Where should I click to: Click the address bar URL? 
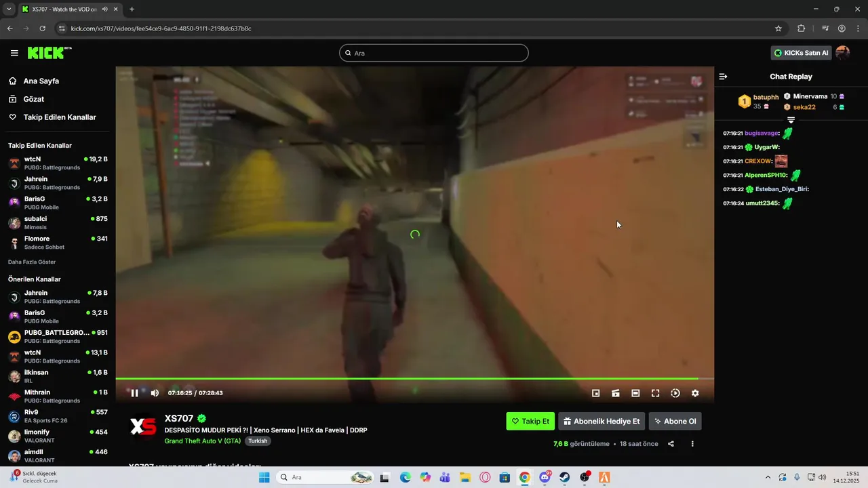(x=161, y=28)
